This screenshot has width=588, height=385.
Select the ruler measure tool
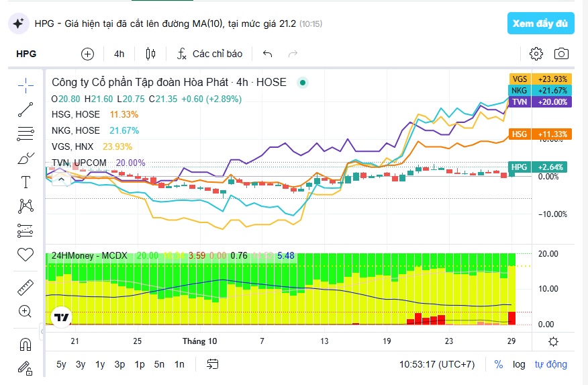point(26,288)
